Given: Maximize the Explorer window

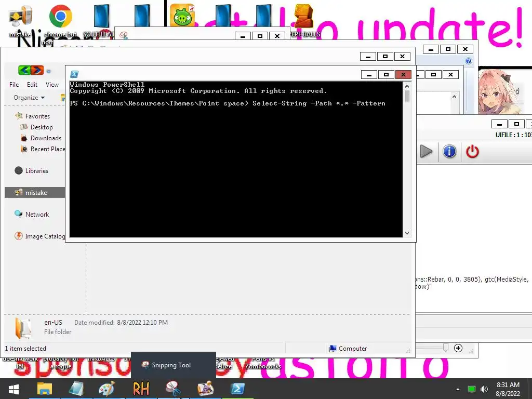Looking at the screenshot, I should click(x=385, y=56).
